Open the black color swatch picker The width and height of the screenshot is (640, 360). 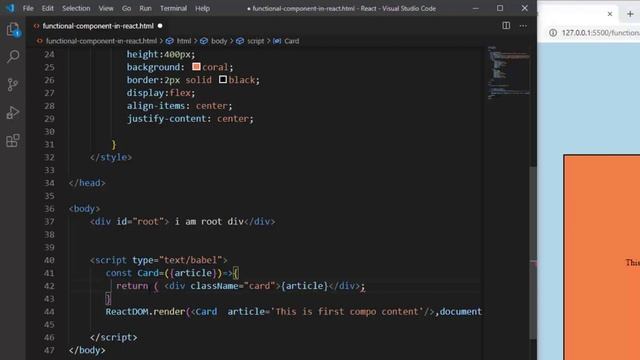[x=223, y=80]
